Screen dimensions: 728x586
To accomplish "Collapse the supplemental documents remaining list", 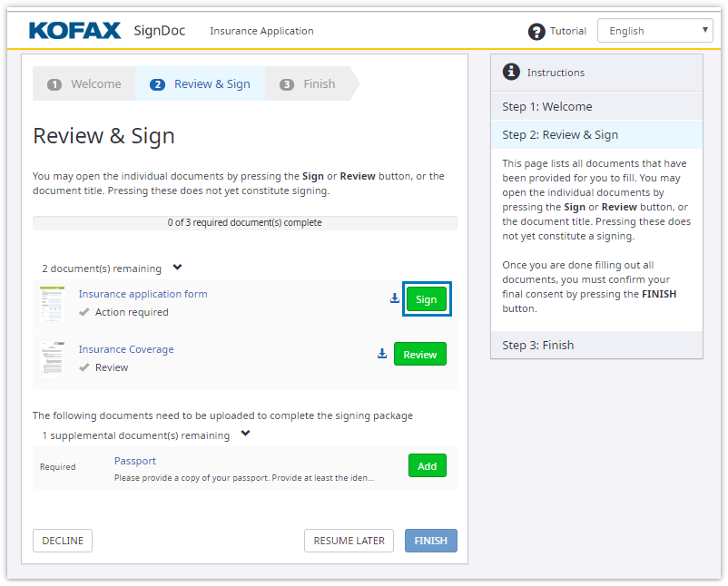I will tap(245, 435).
